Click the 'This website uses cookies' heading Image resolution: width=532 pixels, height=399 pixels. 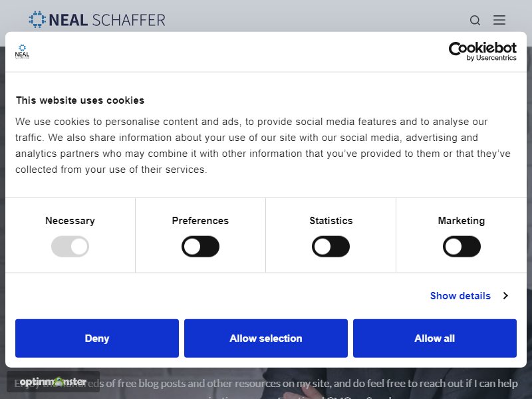click(x=80, y=100)
